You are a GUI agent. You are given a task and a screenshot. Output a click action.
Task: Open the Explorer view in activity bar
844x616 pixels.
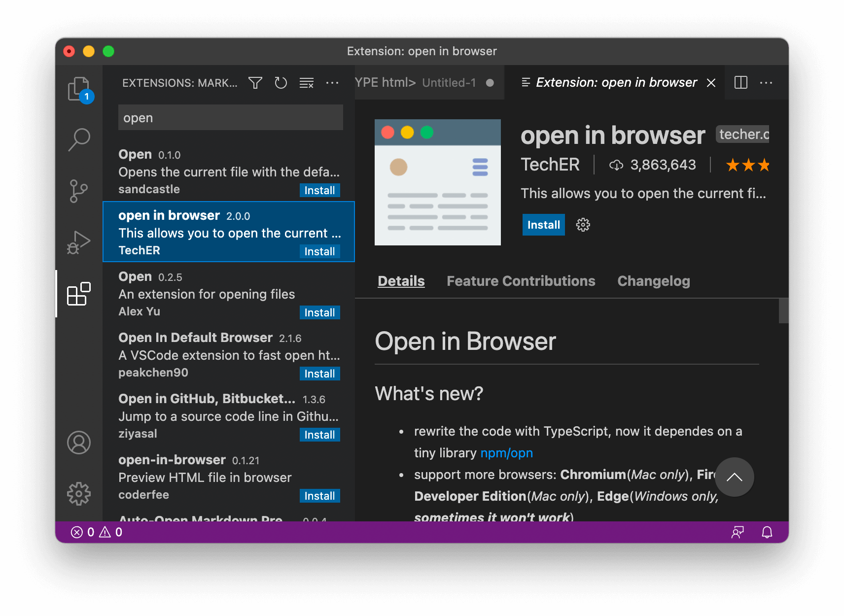point(79,89)
